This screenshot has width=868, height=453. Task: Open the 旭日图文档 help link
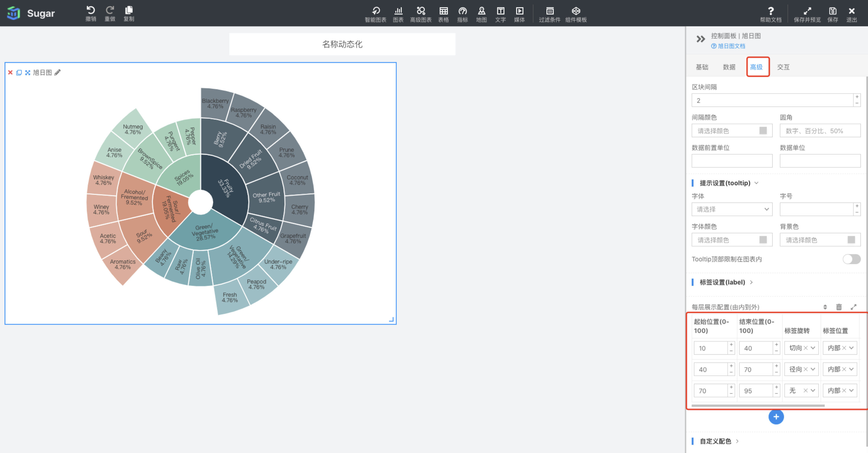[x=731, y=46]
